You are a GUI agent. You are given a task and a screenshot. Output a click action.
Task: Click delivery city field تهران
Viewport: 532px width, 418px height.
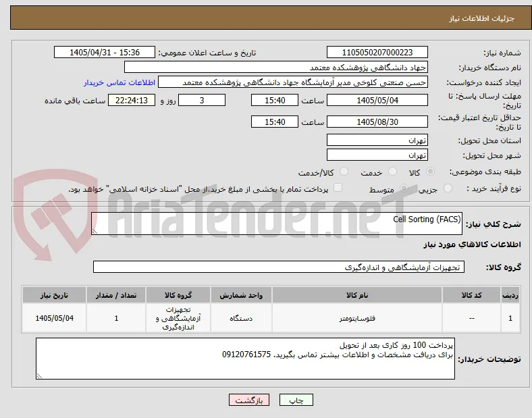[x=377, y=155]
